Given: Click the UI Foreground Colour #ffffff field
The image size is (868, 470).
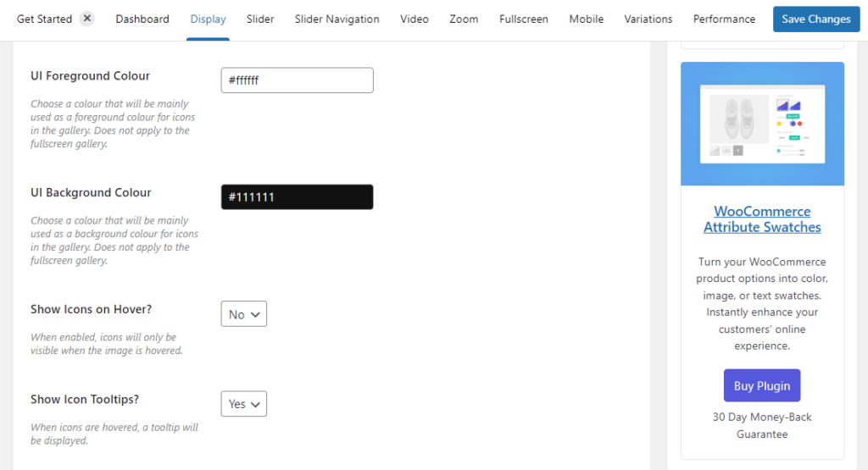Looking at the screenshot, I should (297, 80).
